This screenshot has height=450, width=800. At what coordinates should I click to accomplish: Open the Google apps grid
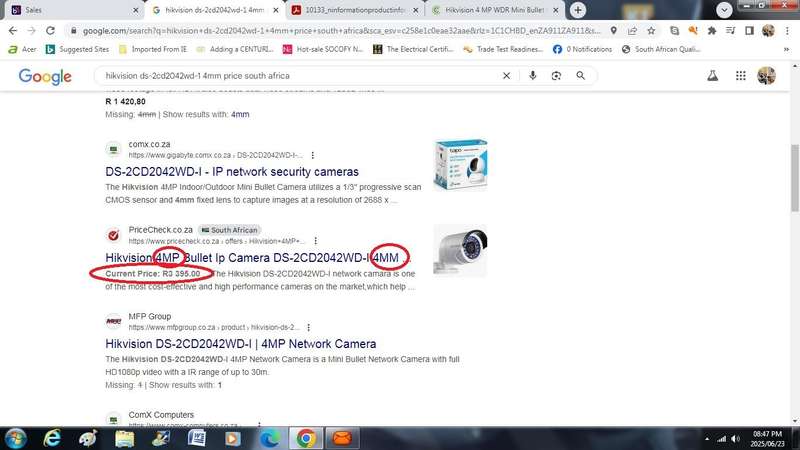[x=741, y=76]
